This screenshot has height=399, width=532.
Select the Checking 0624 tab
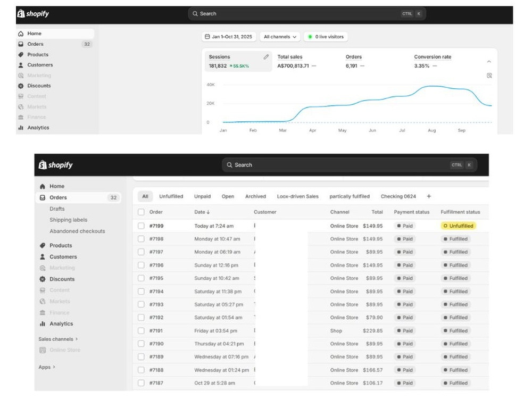[398, 196]
